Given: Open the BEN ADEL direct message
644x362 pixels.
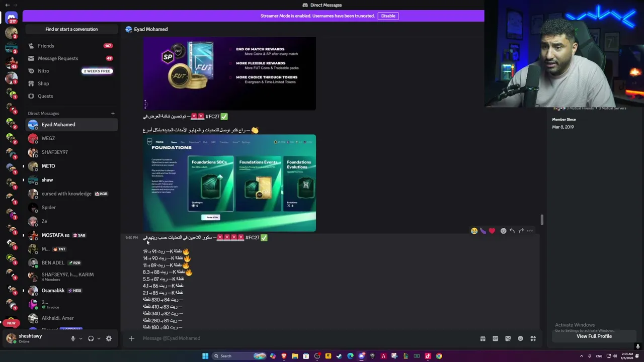Looking at the screenshot, I should pos(71,262).
